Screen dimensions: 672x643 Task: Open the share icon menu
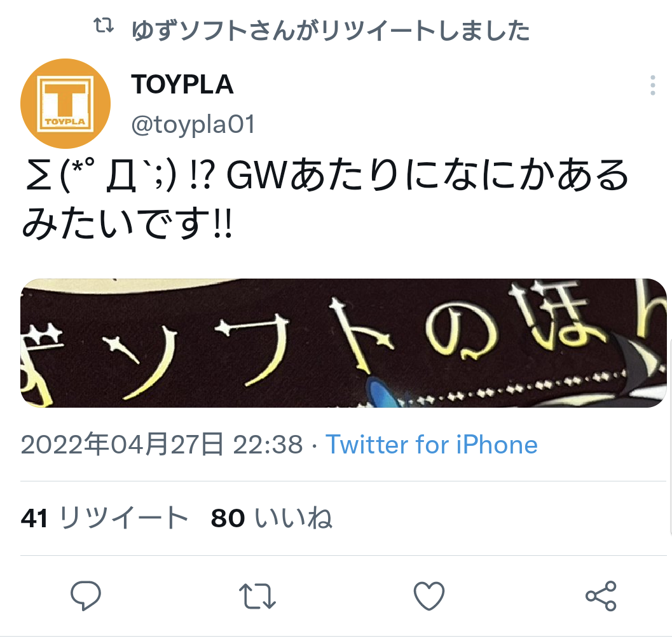click(601, 596)
